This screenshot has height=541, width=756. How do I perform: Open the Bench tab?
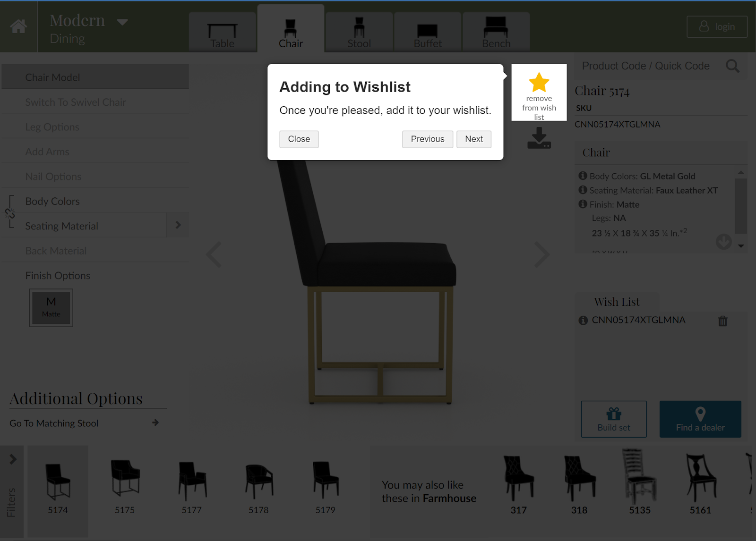pos(496,32)
